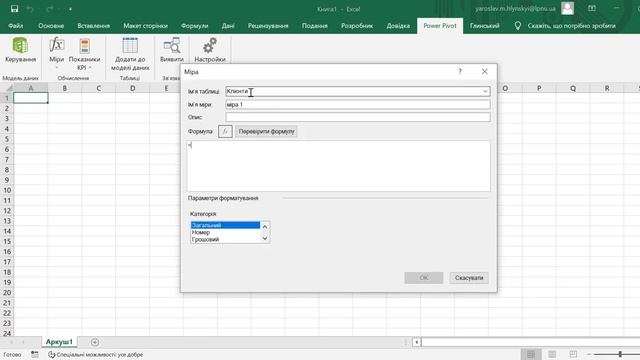
Task: Click the redo arrow icon
Action: 50,9
